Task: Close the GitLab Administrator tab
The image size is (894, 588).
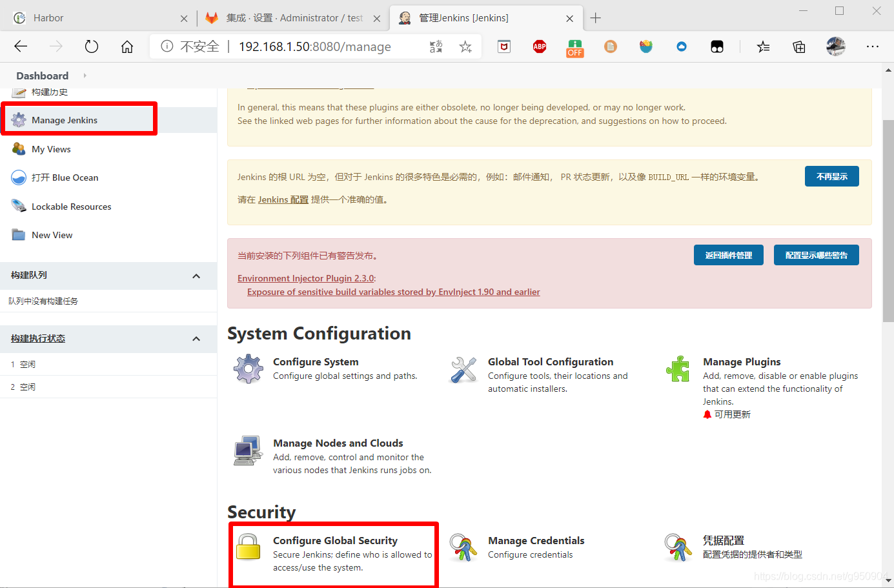Action: click(377, 19)
